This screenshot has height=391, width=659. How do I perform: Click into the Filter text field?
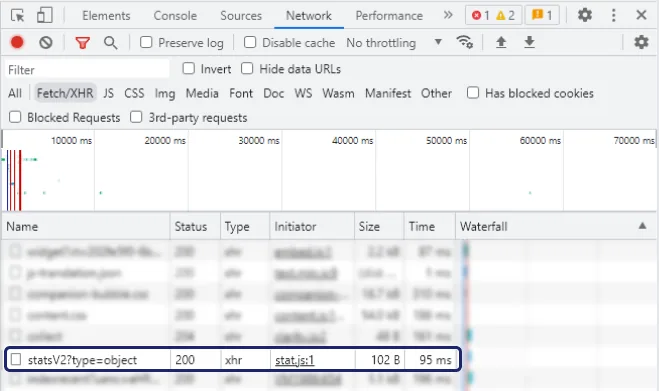point(87,69)
